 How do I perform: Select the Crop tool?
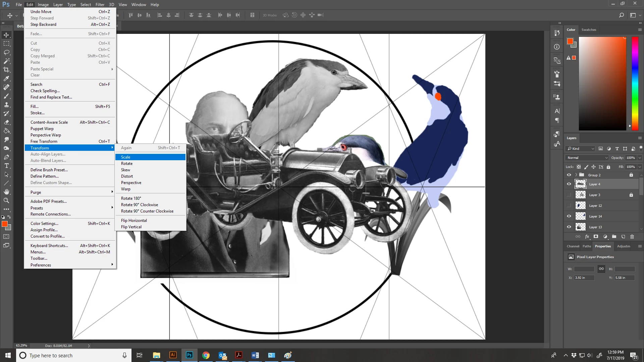coord(6,70)
